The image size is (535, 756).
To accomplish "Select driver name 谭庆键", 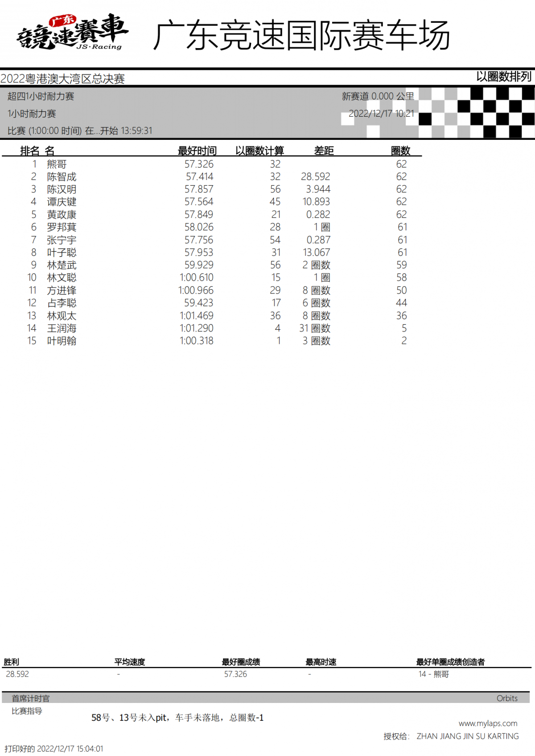I will coord(62,202).
